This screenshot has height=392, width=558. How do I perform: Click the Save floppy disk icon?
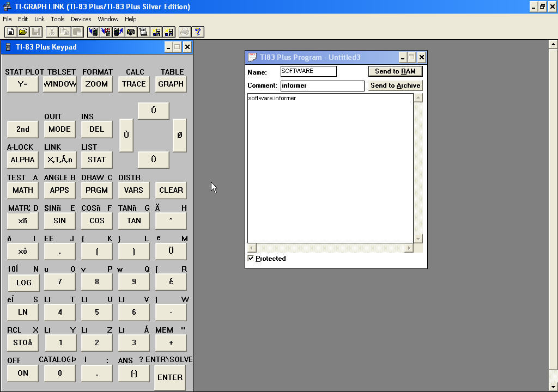point(36,32)
